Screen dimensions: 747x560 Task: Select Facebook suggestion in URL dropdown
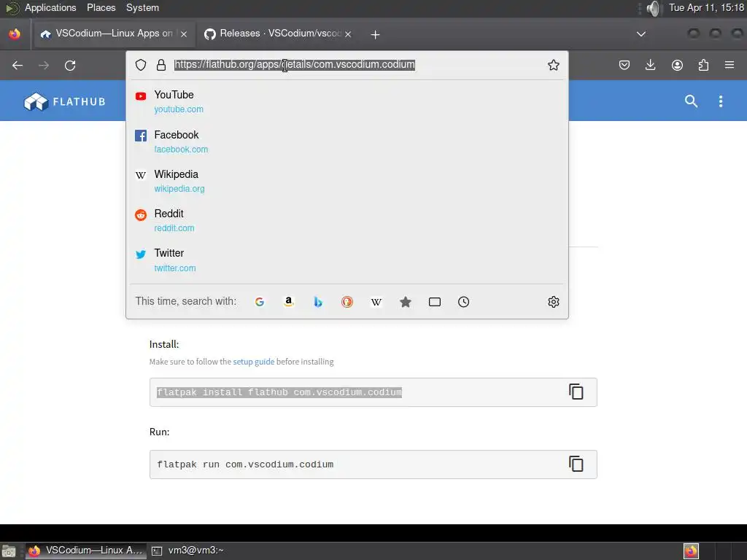347,141
